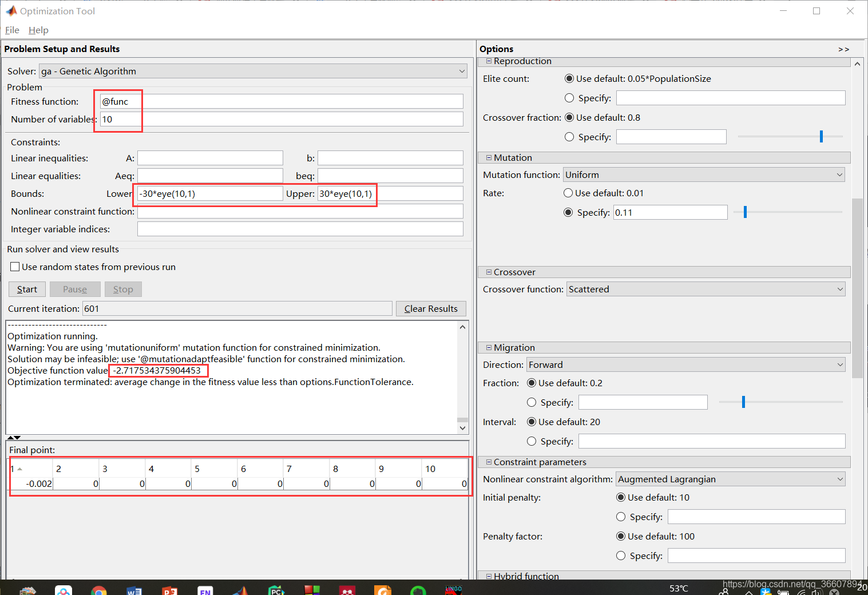
Task: Click the Options panel scroll up arrow
Action: coord(857,64)
